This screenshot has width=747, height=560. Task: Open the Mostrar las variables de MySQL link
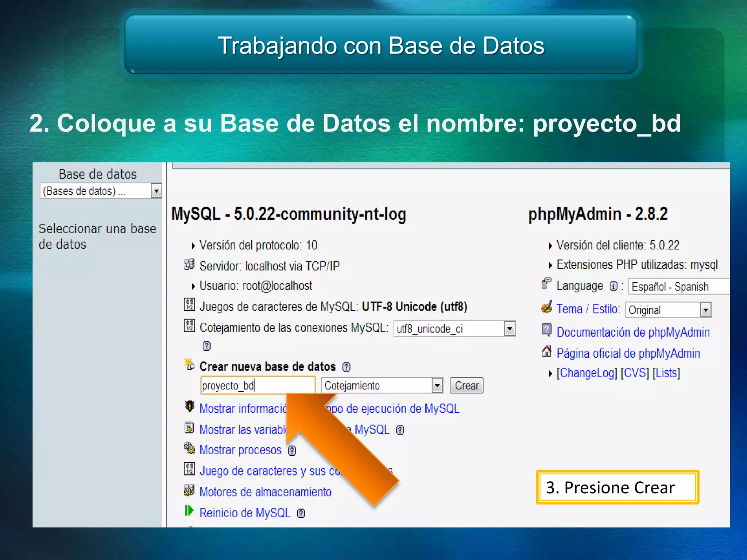294,430
